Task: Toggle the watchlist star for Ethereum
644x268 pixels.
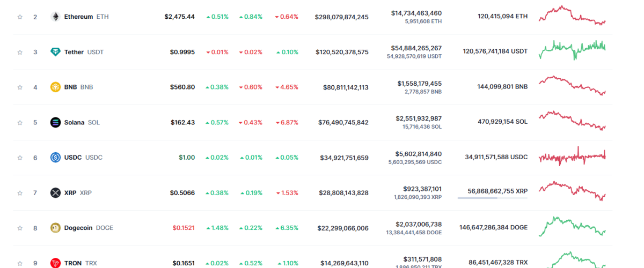Action: [x=20, y=17]
